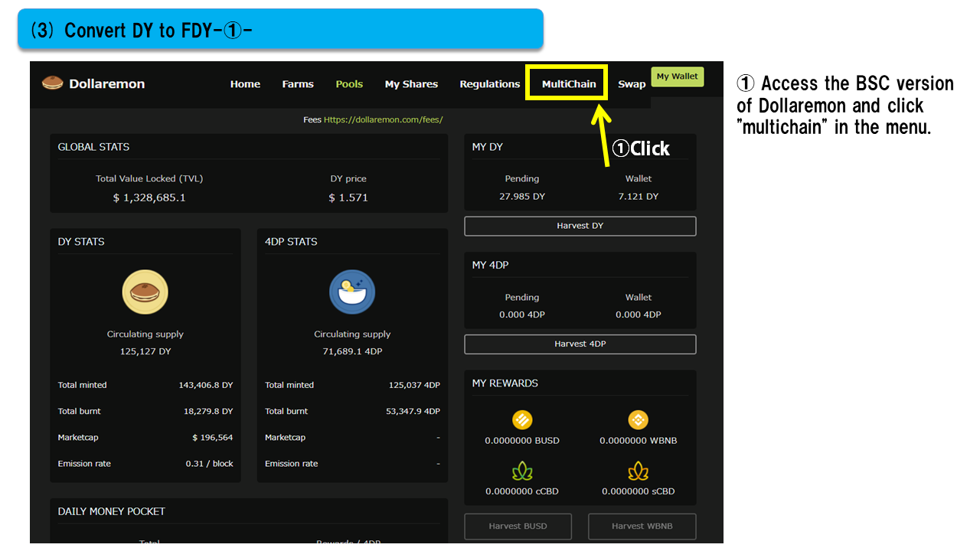
Task: Click the 0.0000000 cCBD reward amount
Action: point(522,491)
